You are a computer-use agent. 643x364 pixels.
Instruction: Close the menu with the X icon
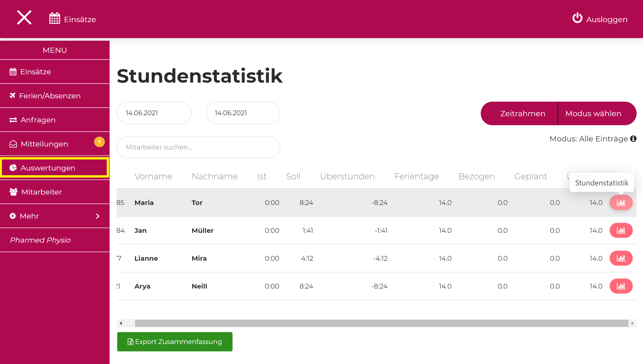pos(24,18)
